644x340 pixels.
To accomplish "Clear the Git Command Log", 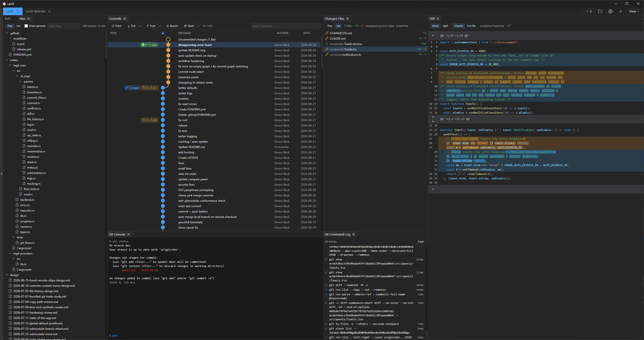I will 421,242.
